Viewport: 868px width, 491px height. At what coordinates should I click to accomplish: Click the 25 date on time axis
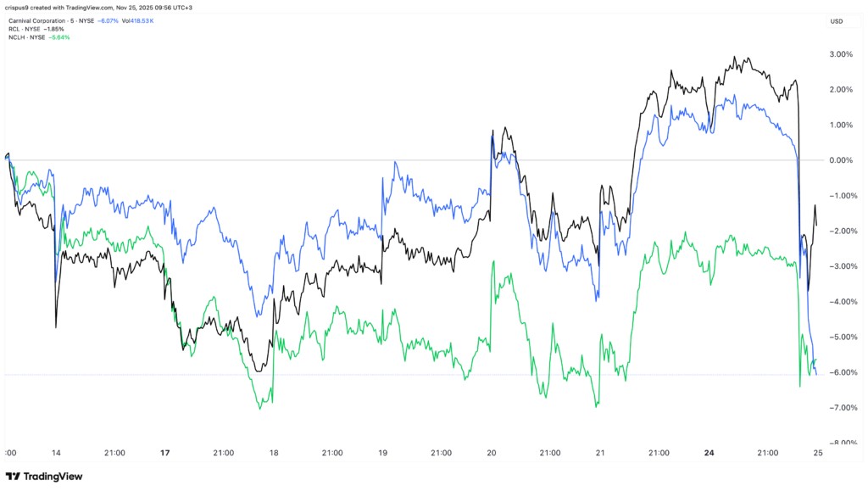[x=817, y=454]
